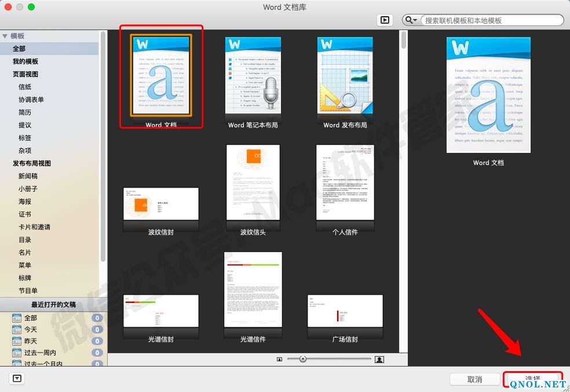Collapse the 模板 disclosure triangle
The width and height of the screenshot is (570, 392).
[x=5, y=36]
